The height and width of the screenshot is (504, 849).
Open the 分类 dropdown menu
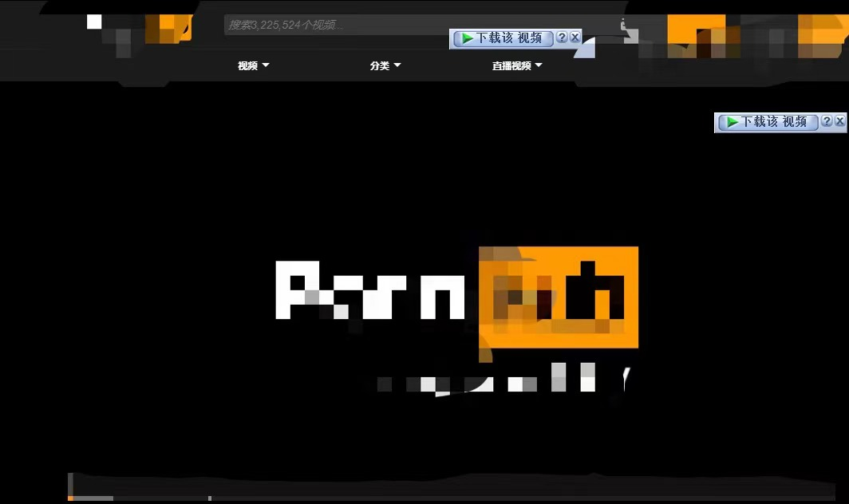tap(385, 65)
